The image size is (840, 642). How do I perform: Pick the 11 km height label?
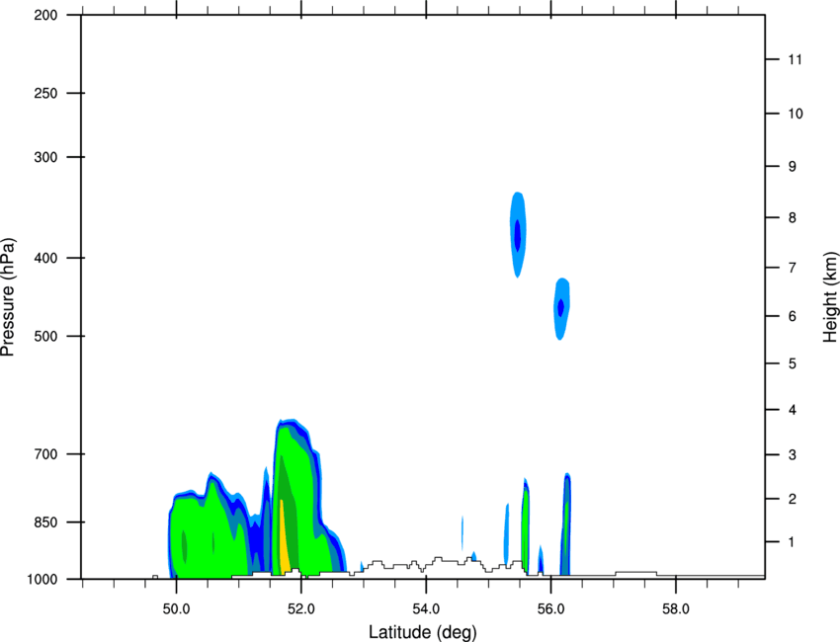(795, 59)
